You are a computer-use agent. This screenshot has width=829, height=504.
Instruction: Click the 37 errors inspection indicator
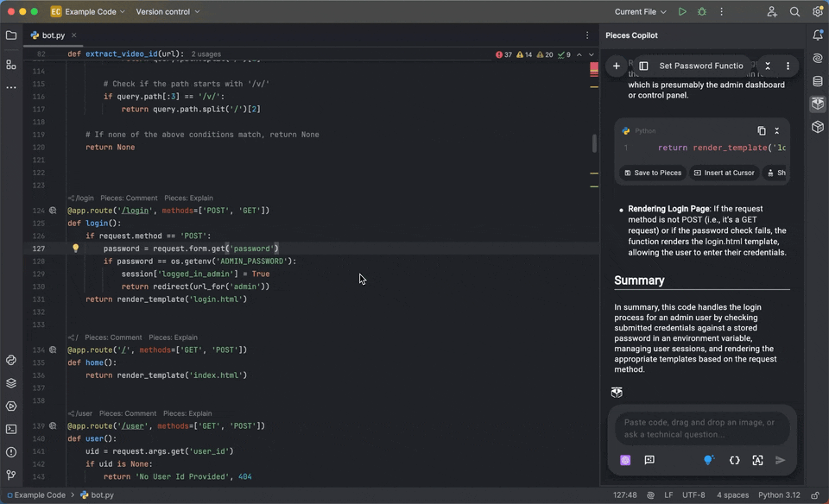(x=503, y=54)
